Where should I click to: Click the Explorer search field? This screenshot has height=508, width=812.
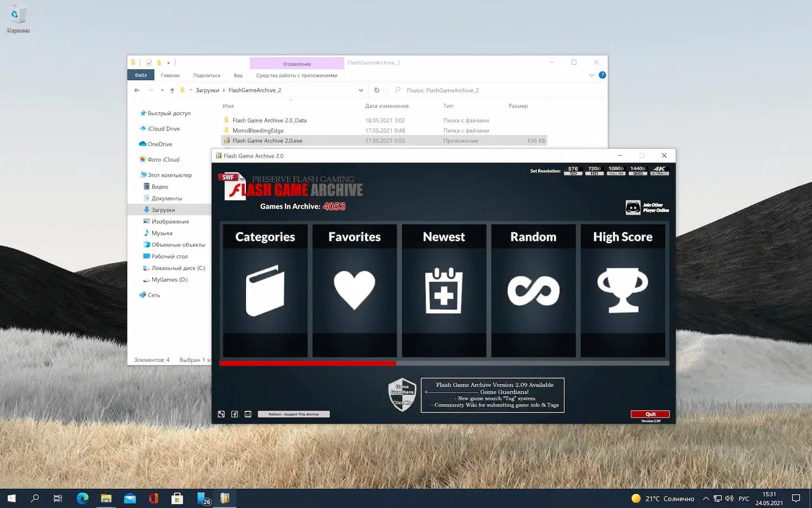pyautogui.click(x=496, y=90)
